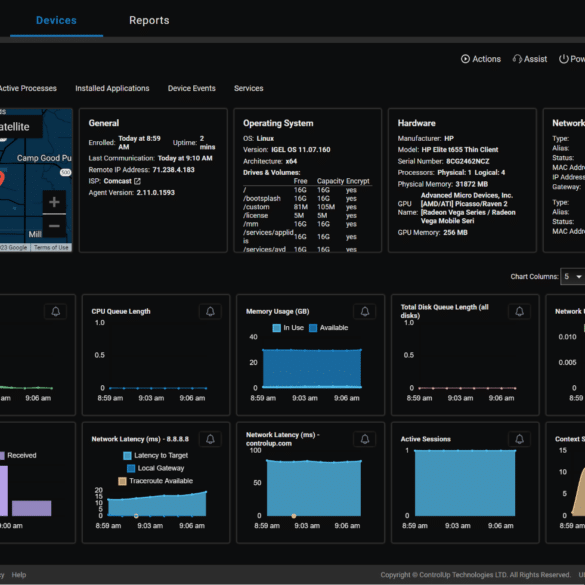Open the Devices tab
The width and height of the screenshot is (585, 585).
coord(56,20)
